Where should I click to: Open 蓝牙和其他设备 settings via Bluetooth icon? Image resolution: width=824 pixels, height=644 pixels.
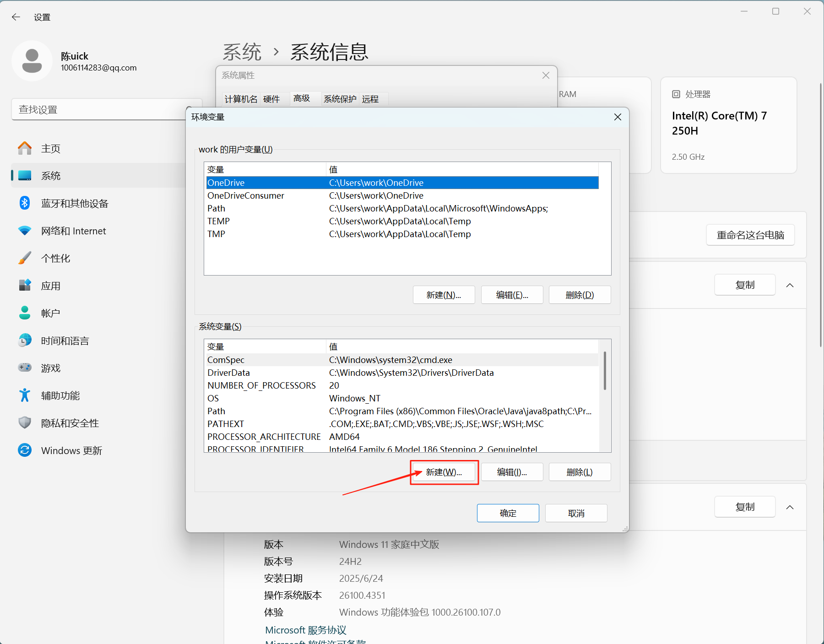[25, 203]
